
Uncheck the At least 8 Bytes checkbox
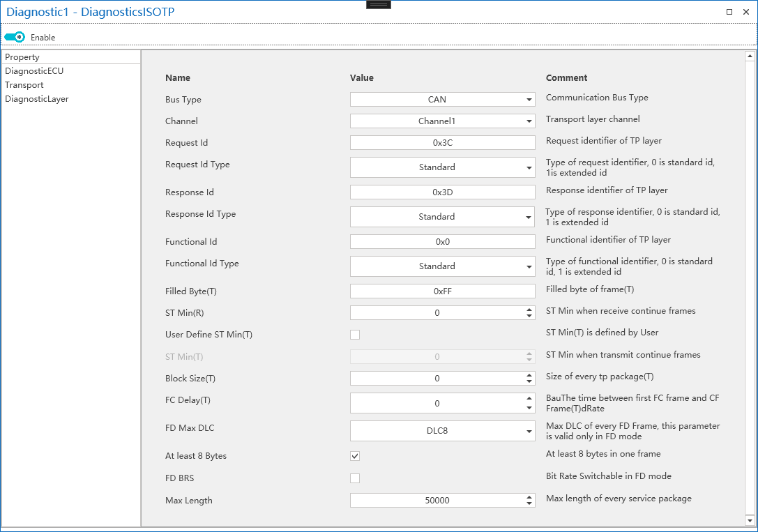tap(355, 456)
